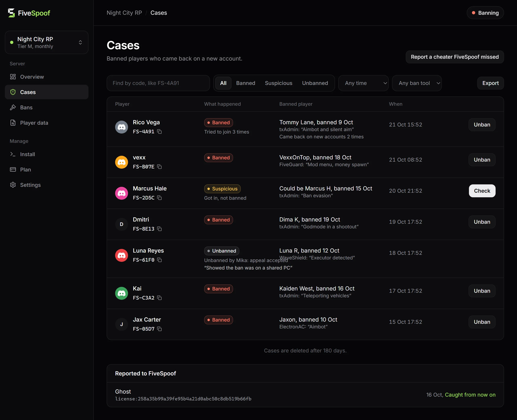Copy case code FS-C3A2
The height and width of the screenshot is (420, 517).
pyautogui.click(x=159, y=298)
